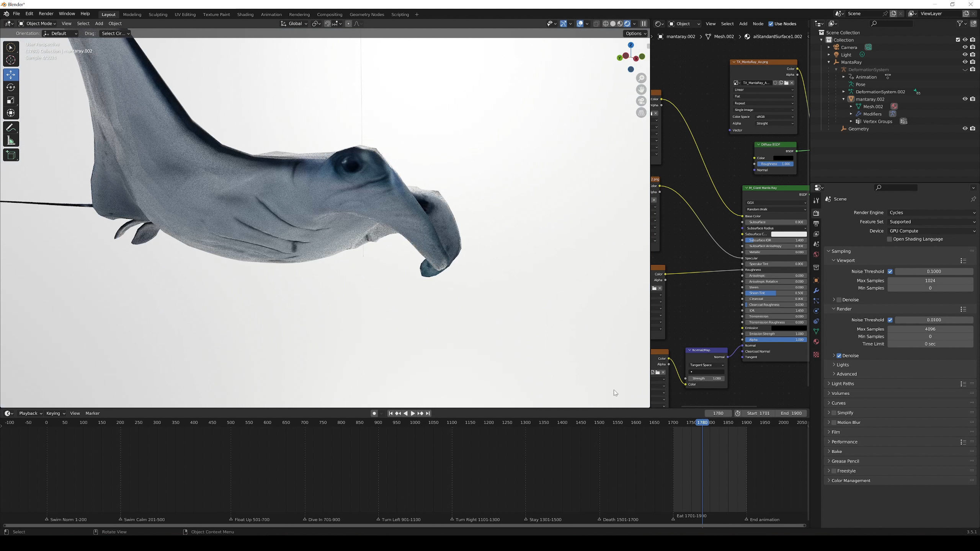
Task: Open the Object Mode dropdown
Action: point(38,24)
